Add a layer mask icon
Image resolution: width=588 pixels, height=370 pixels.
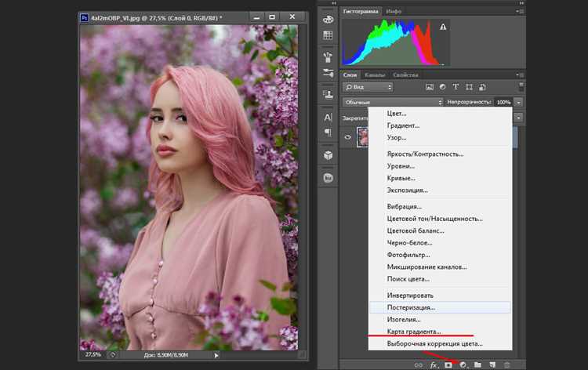point(448,365)
